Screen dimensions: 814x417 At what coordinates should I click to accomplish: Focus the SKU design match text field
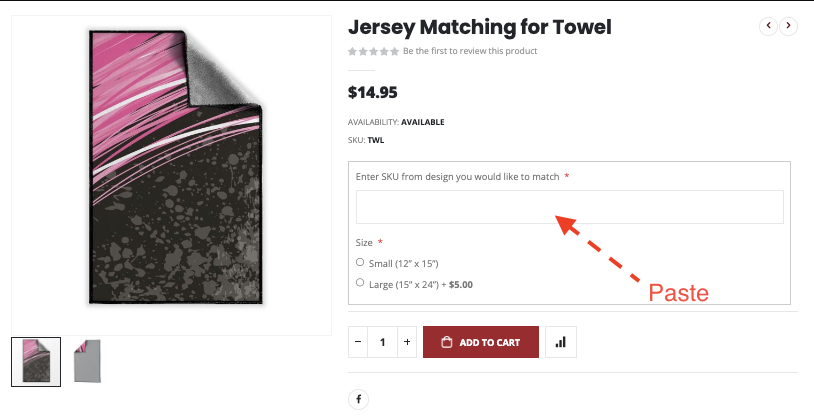569,207
